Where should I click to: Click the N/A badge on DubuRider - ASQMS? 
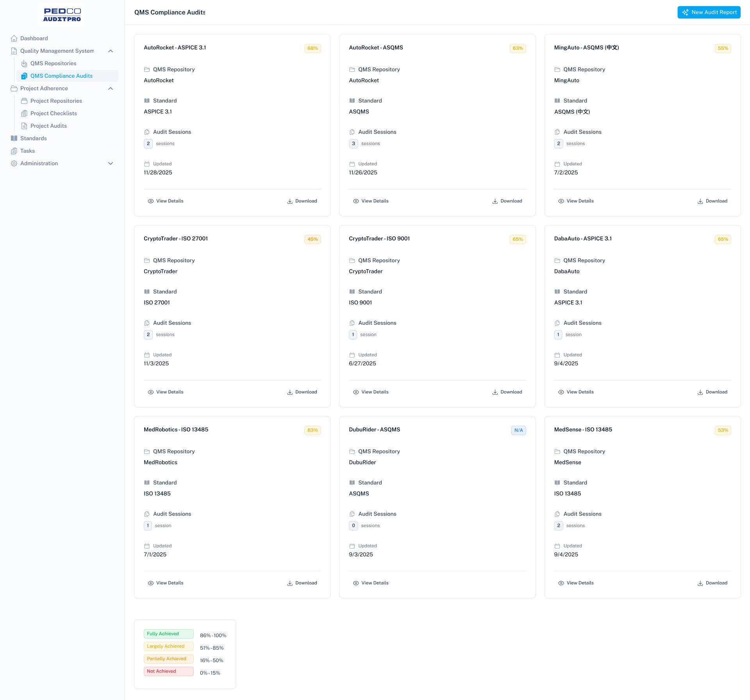point(518,430)
